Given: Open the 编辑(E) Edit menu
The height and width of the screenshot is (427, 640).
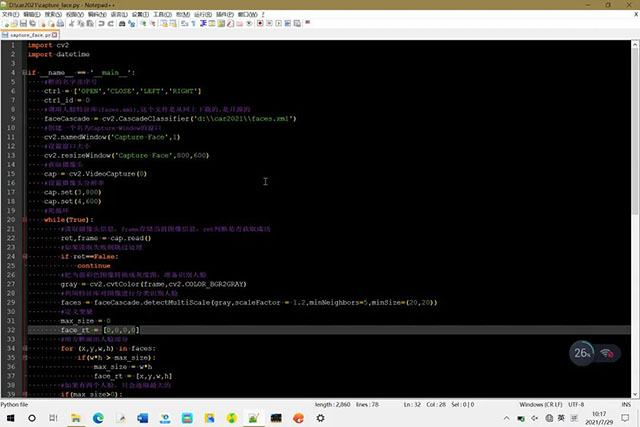Looking at the screenshot, I should (x=32, y=14).
